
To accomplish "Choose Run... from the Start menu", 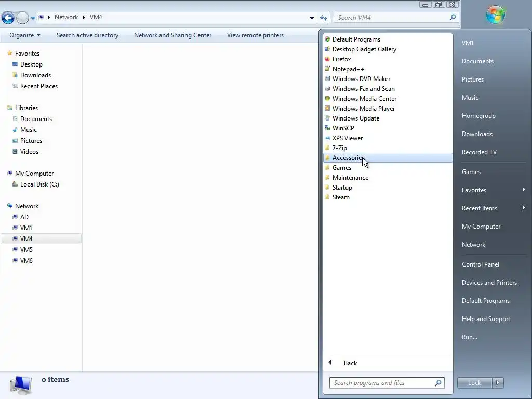I will coord(469,337).
